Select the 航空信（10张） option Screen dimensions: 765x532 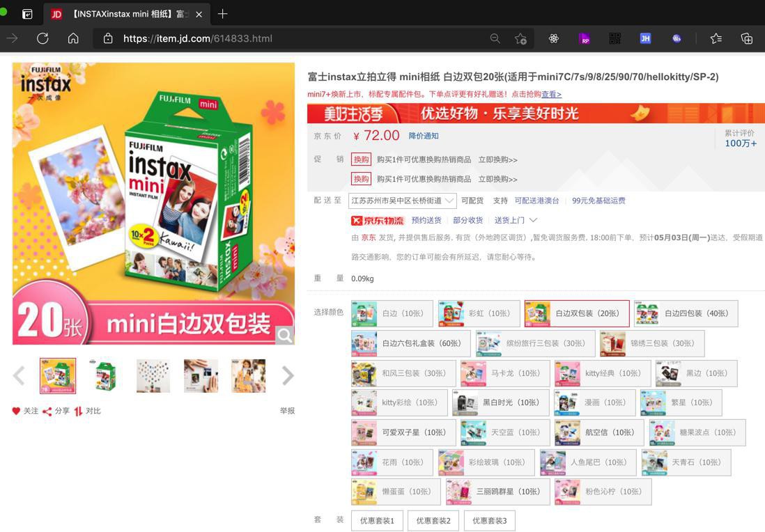pos(599,432)
